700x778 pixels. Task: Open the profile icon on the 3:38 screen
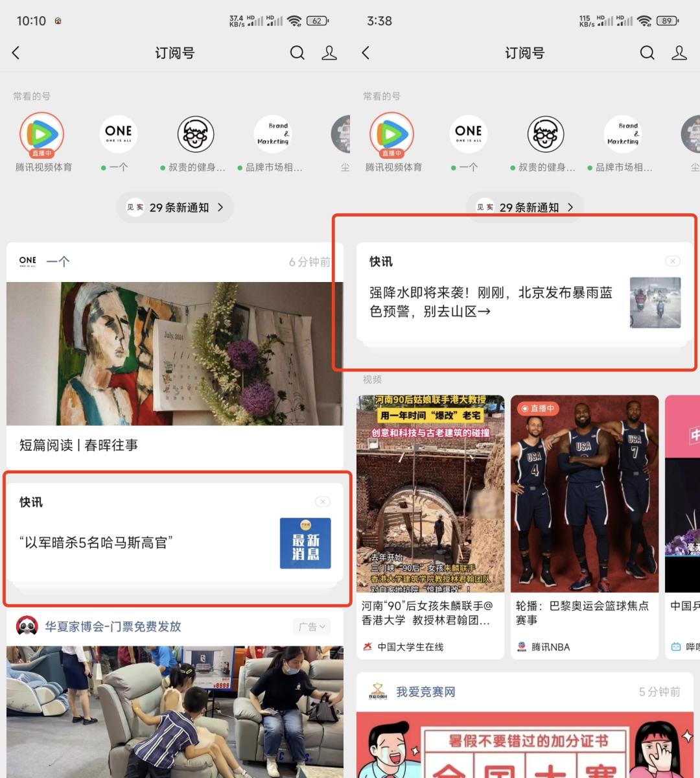pyautogui.click(x=679, y=53)
